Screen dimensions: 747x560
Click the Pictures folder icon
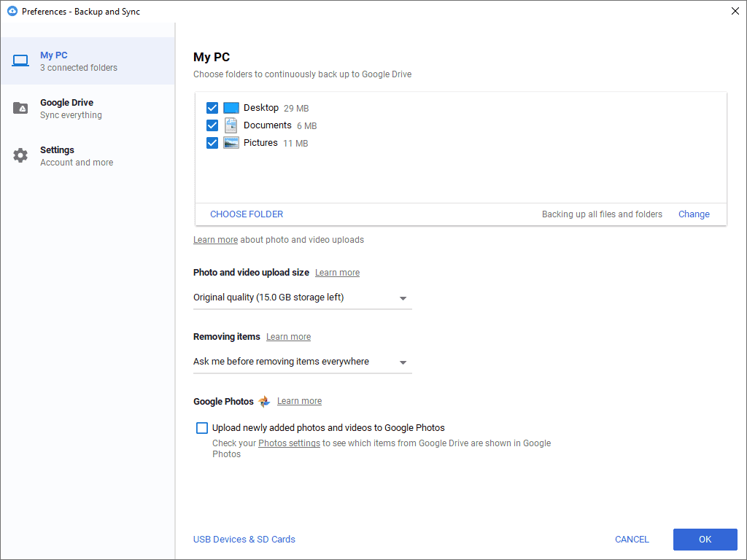[x=231, y=143]
